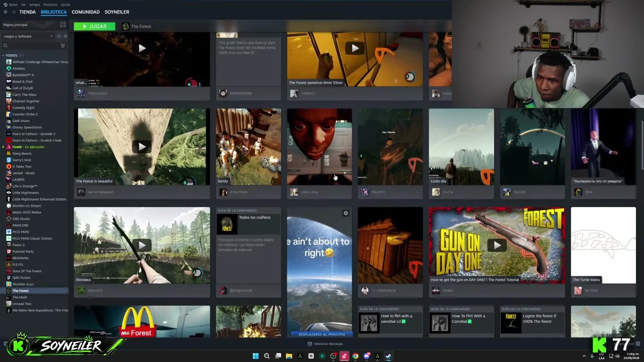The height and width of the screenshot is (362, 644).
Task: Select Call of Duty in the library
Action: coord(23,88)
